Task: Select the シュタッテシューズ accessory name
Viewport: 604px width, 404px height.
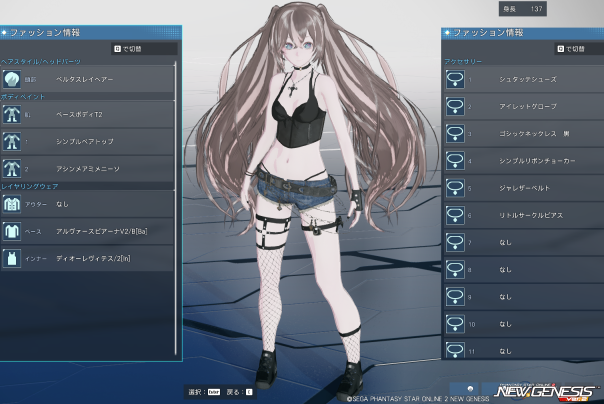Action: pyautogui.click(x=528, y=79)
